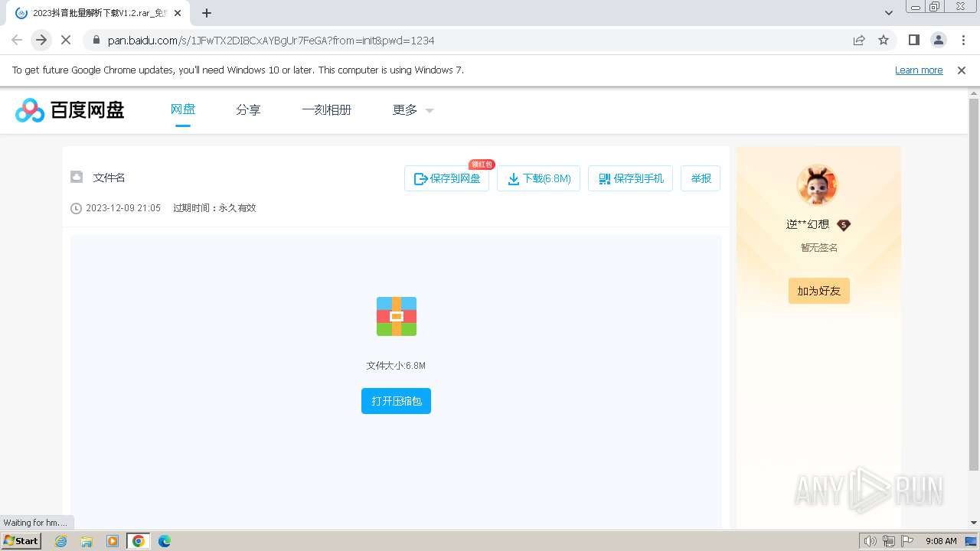
Task: Click the 保存到网盘 button
Action: tap(446, 178)
